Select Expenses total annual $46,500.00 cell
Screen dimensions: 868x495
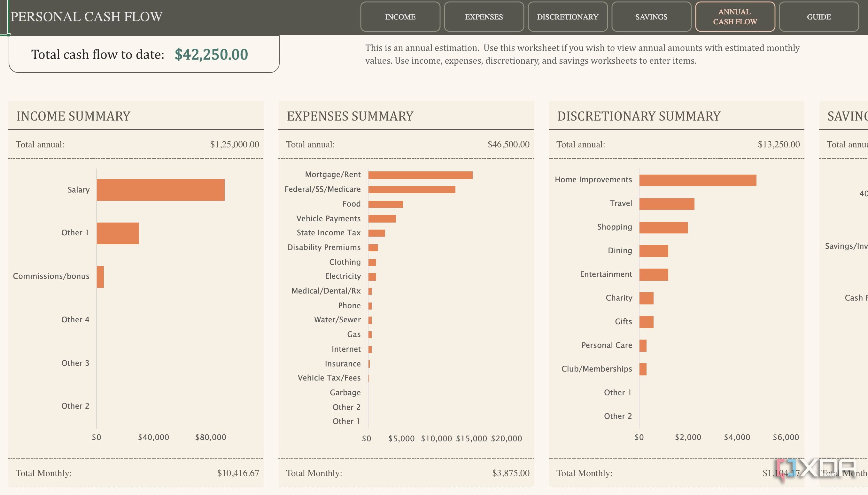pyautogui.click(x=508, y=145)
